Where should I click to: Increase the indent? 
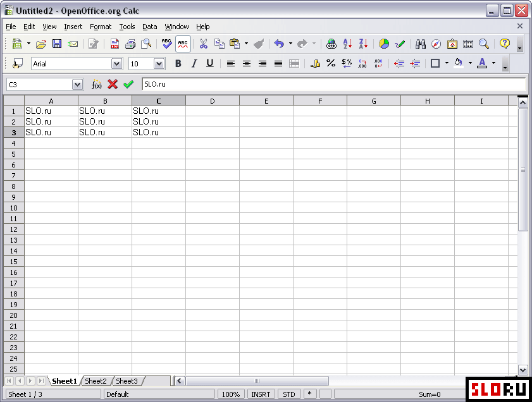coord(415,63)
